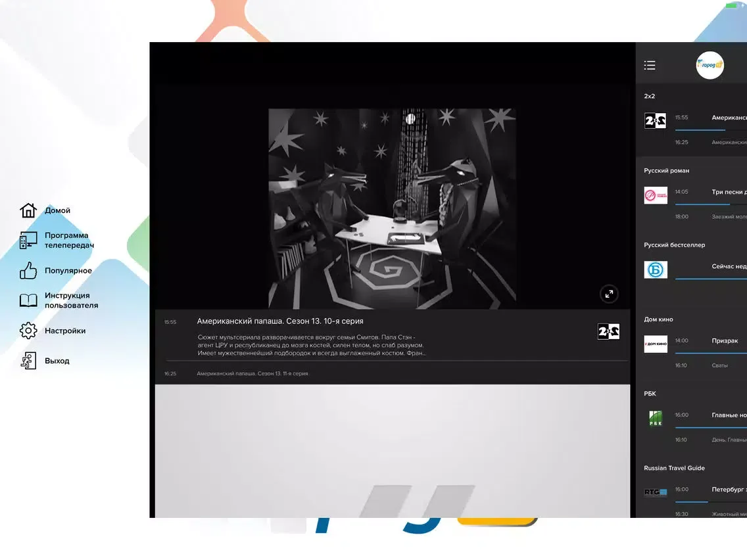747x560 pixels.
Task: Click the program description text about Смитов
Action: (x=312, y=345)
